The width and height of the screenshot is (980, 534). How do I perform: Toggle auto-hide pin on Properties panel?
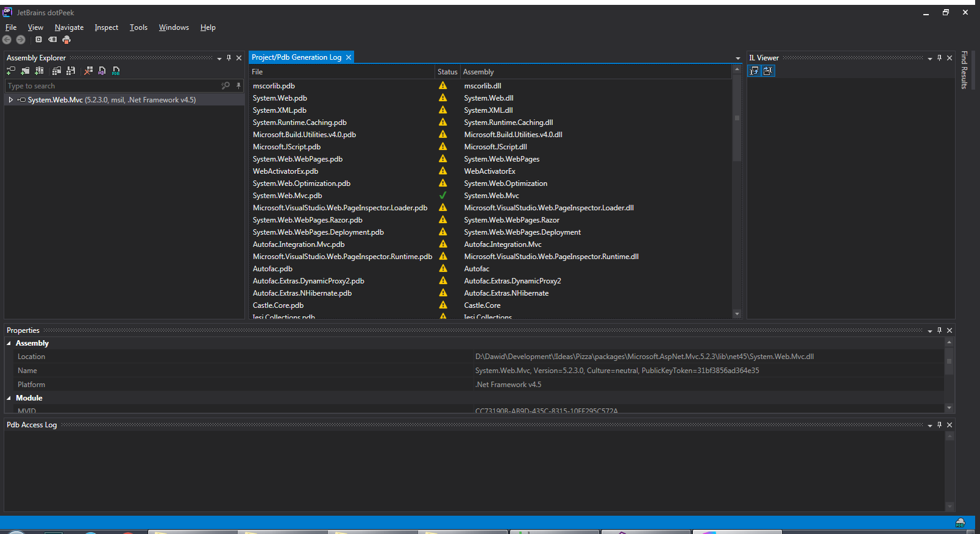click(x=940, y=330)
